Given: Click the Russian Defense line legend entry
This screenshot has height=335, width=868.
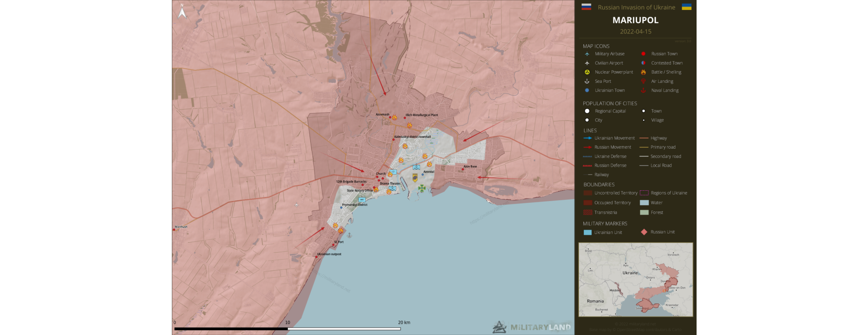Looking at the screenshot, I should (x=605, y=165).
